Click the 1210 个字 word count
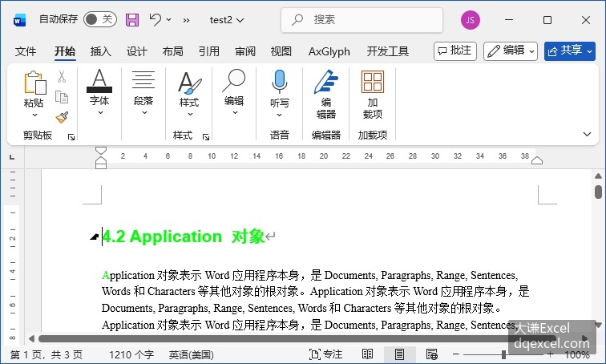 tap(131, 354)
